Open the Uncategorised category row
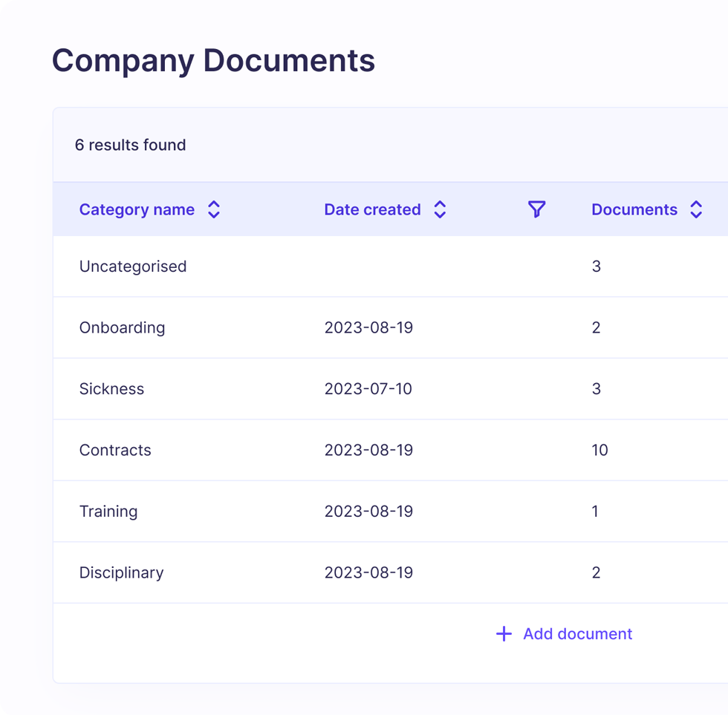The image size is (728, 715). click(133, 266)
